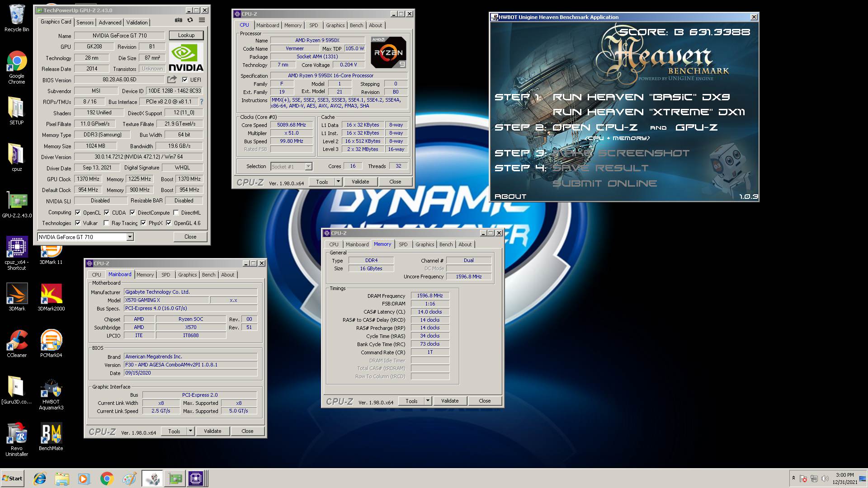The width and height of the screenshot is (868, 488).
Task: Toggle the OpenCL checkbox
Action: tap(78, 212)
